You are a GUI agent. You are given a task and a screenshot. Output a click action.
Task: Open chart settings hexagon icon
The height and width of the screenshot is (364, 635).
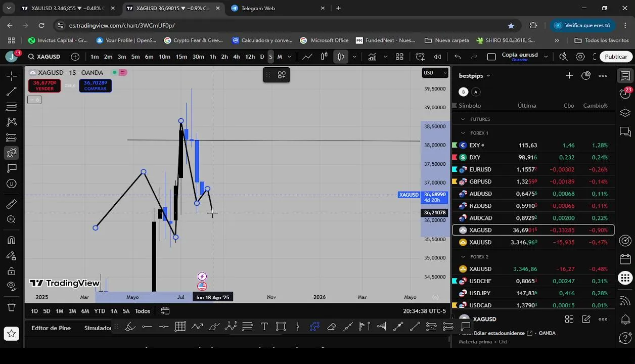pyautogui.click(x=580, y=57)
